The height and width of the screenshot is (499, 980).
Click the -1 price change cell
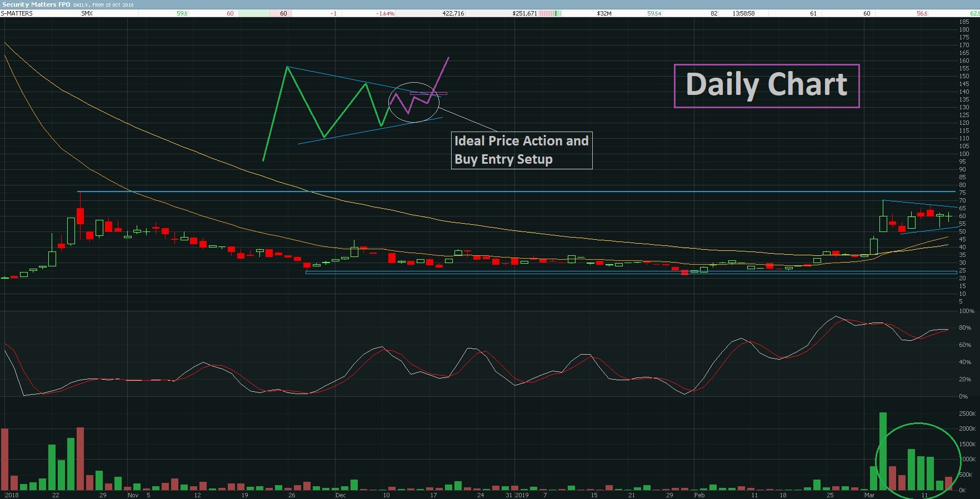[x=334, y=13]
